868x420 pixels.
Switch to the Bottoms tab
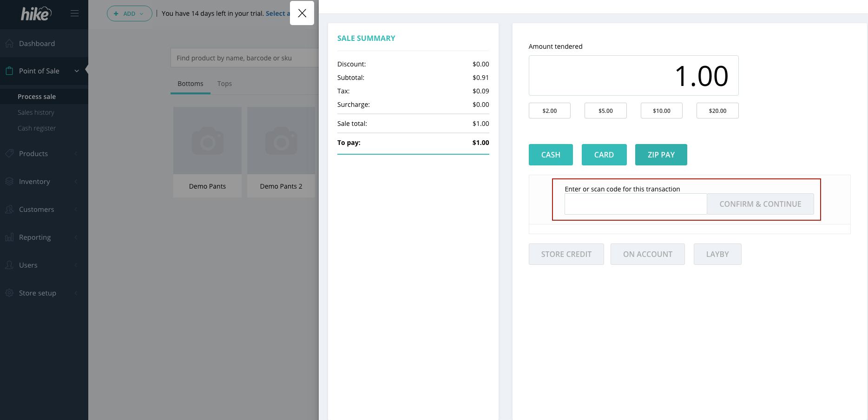click(x=191, y=84)
